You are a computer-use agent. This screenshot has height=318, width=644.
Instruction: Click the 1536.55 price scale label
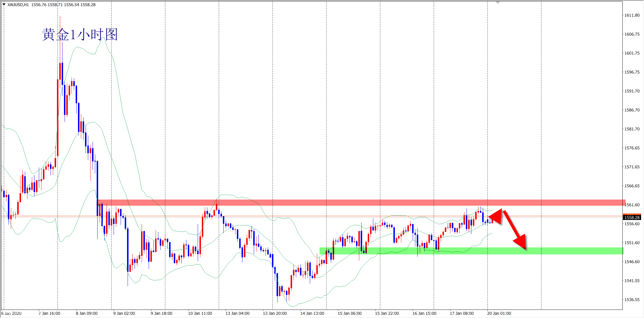click(x=632, y=300)
